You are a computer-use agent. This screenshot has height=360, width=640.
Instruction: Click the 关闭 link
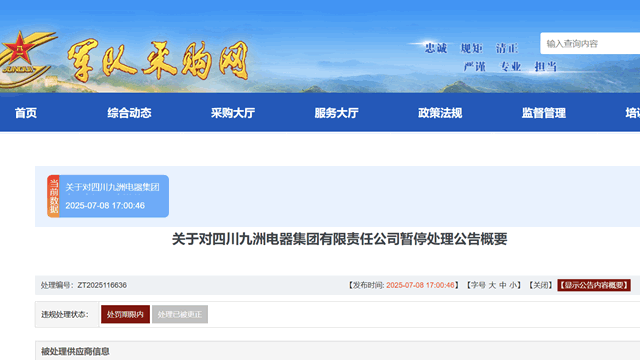[x=541, y=285]
